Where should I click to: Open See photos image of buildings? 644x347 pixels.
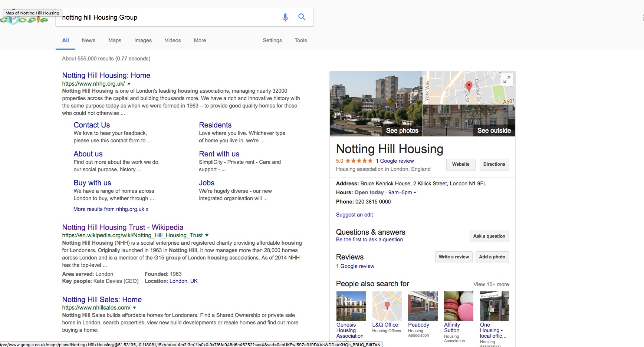(376, 104)
